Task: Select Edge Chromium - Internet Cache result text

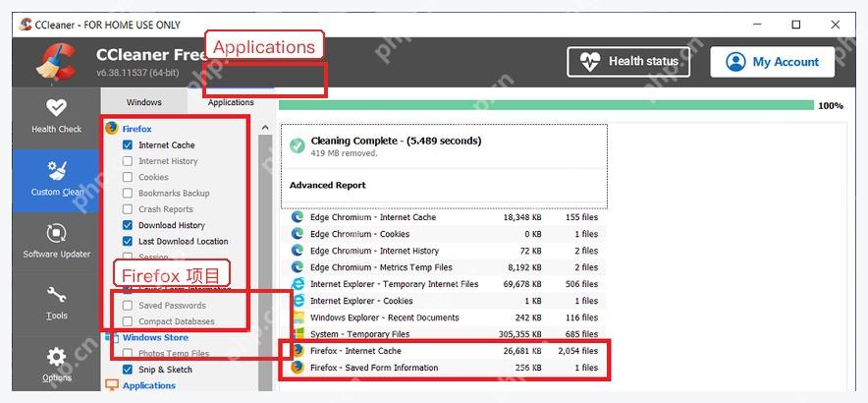Action: (x=372, y=217)
